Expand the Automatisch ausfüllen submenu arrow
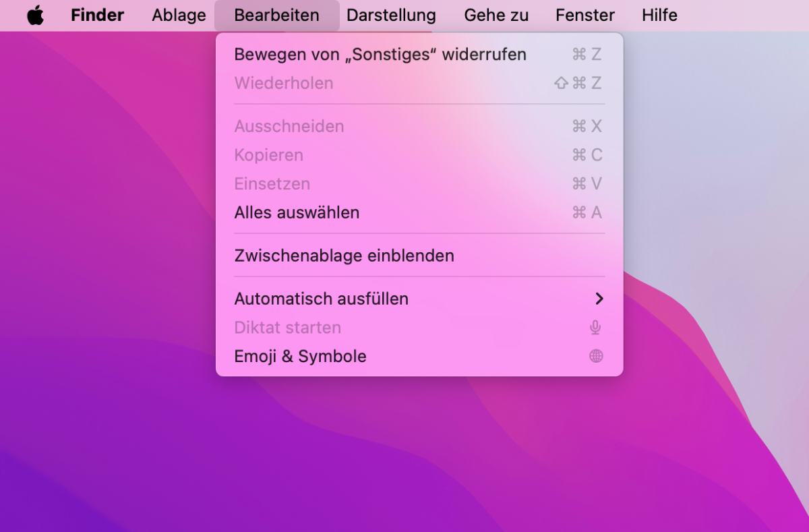The image size is (809, 532). (599, 299)
